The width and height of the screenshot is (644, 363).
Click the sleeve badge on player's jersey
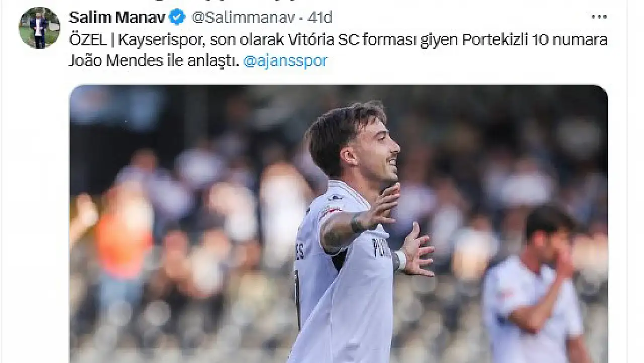(x=331, y=211)
